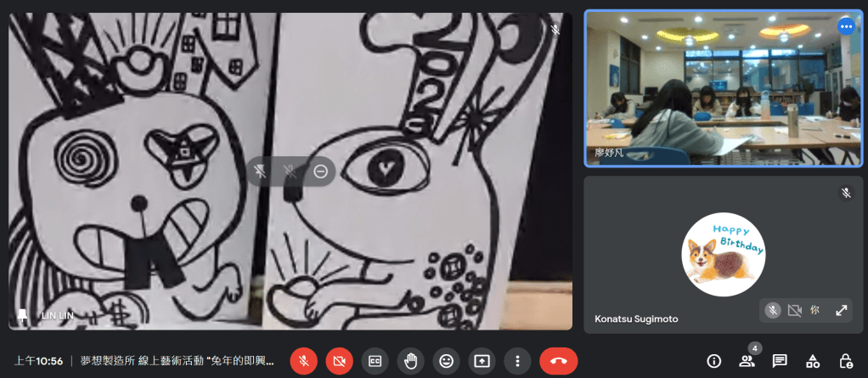The height and width of the screenshot is (378, 868).
Task: Open host controls lock icon
Action: pyautogui.click(x=845, y=361)
